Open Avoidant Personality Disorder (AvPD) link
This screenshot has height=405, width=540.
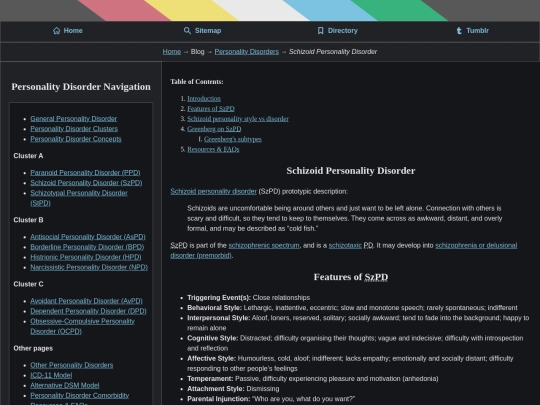tap(86, 301)
